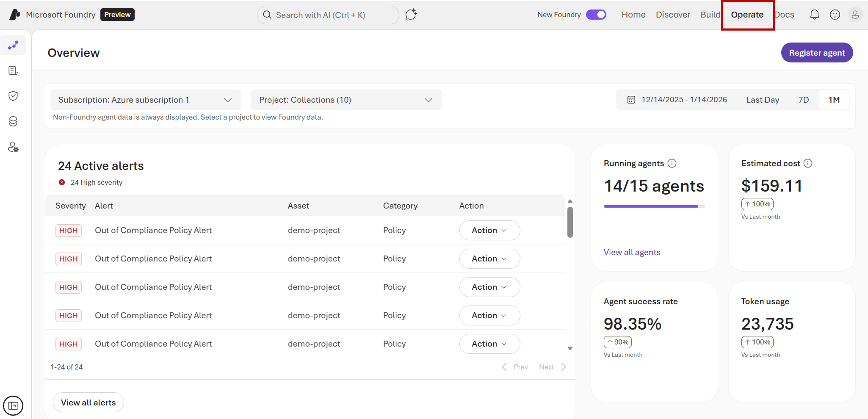Viewport: 868px width, 419px height.
Task: Switch to the Operate tab
Action: [x=747, y=14]
